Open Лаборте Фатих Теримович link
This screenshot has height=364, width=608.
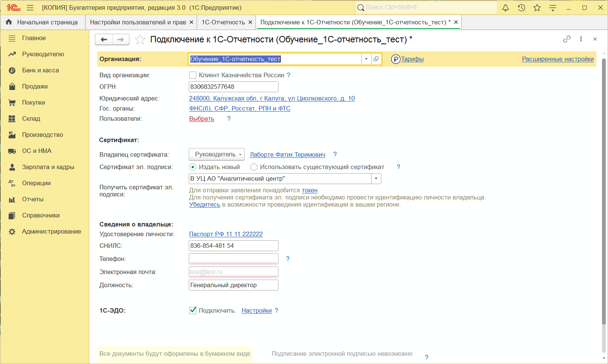[287, 154]
